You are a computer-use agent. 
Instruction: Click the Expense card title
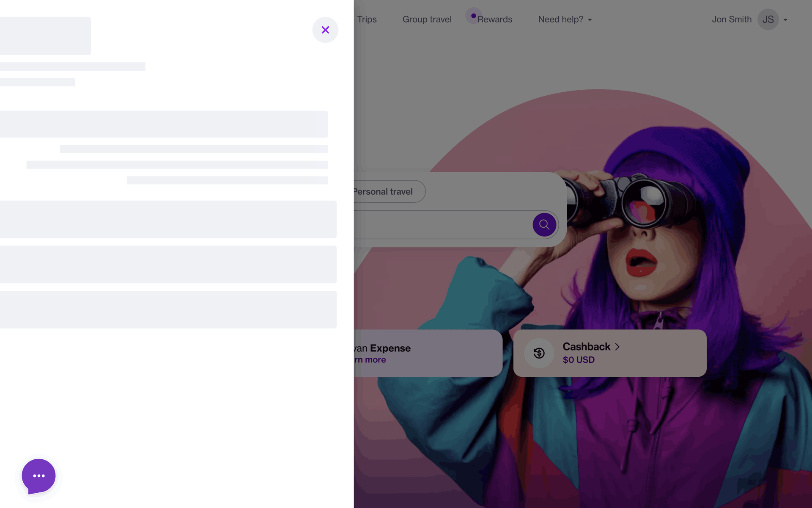(382, 348)
